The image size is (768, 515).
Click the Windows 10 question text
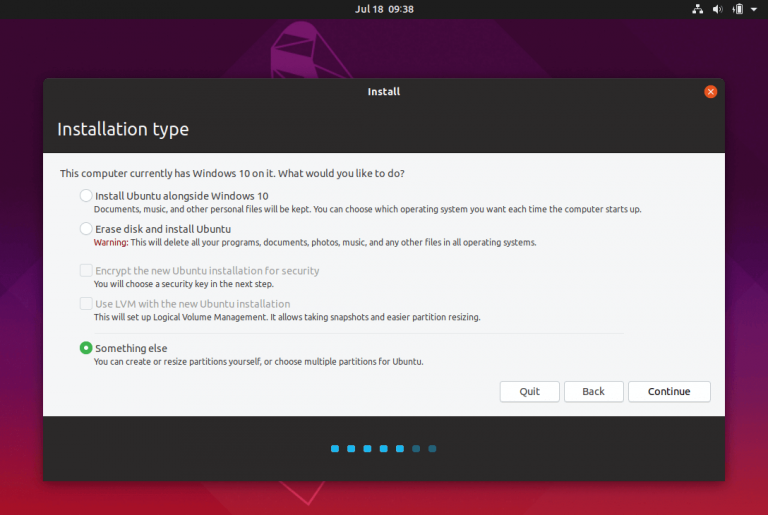point(232,173)
